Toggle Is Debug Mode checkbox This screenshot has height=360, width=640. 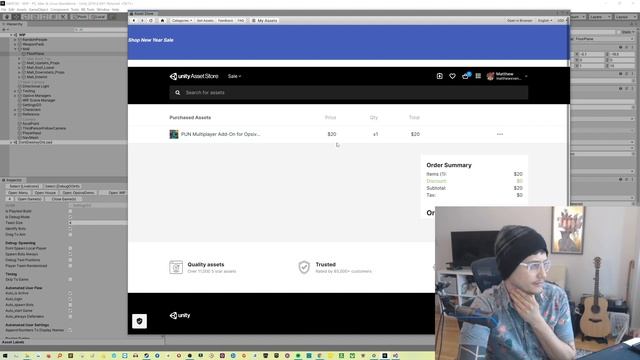point(70,217)
